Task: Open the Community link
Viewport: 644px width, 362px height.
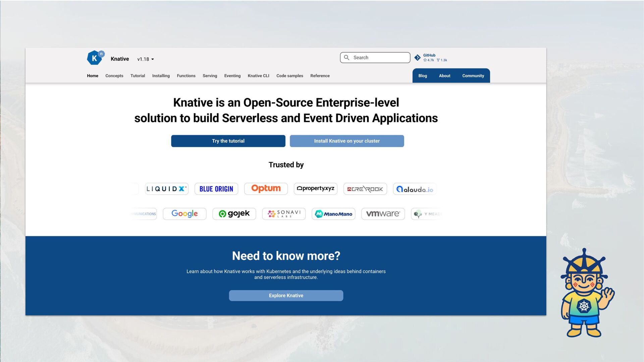Action: (x=473, y=76)
